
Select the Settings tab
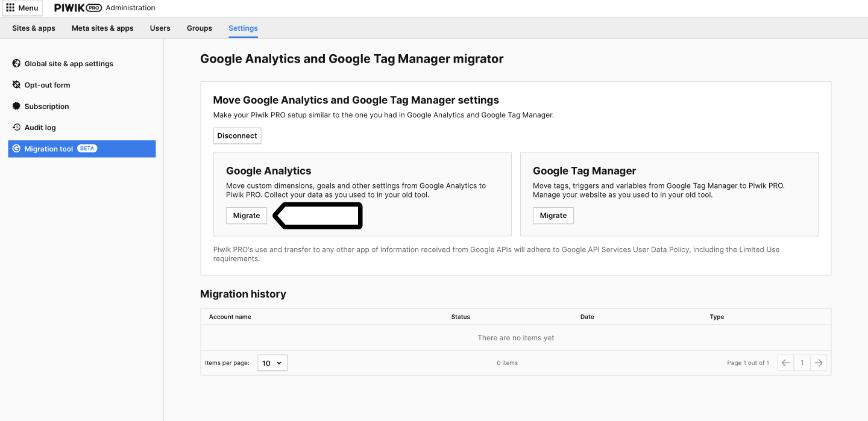243,28
